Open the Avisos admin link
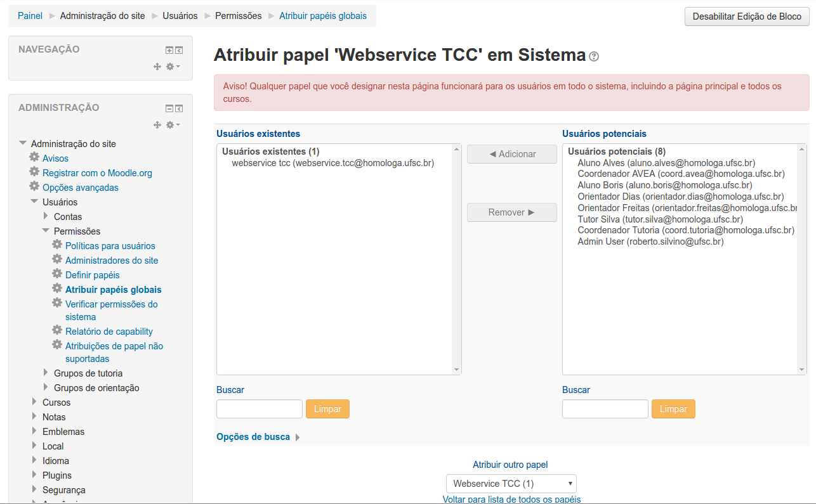The image size is (816, 504). click(x=55, y=158)
